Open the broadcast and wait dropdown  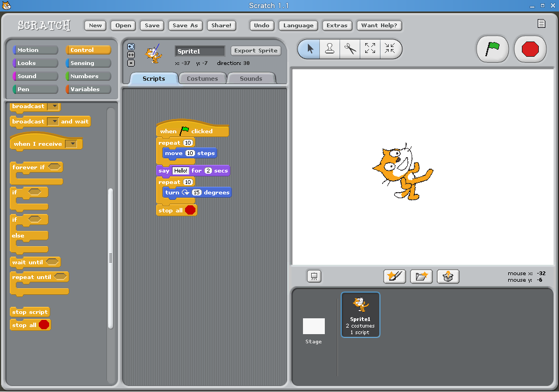pos(53,122)
